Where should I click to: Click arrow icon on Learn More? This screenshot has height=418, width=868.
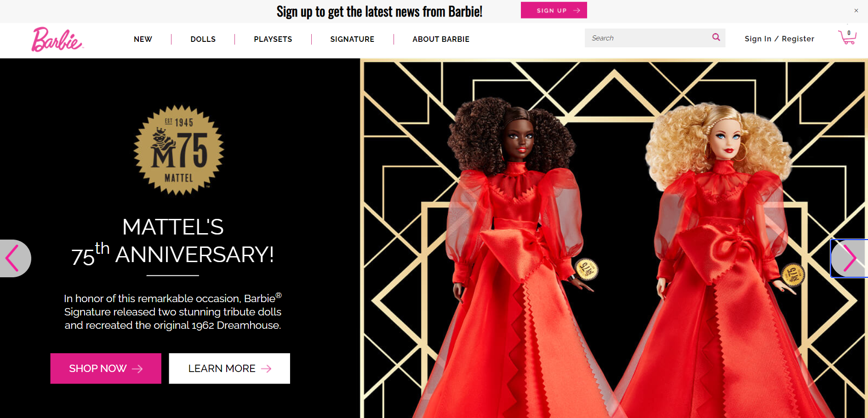coord(266,369)
